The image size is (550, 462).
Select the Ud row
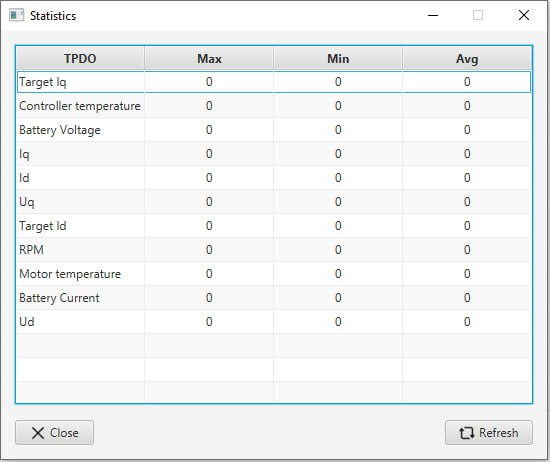click(274, 322)
